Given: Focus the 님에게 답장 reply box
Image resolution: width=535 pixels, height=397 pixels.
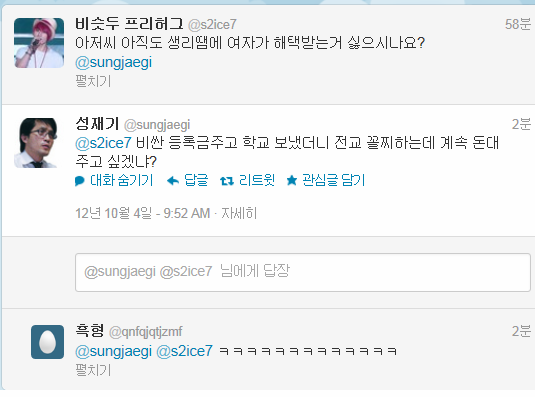Looking at the screenshot, I should point(303,272).
